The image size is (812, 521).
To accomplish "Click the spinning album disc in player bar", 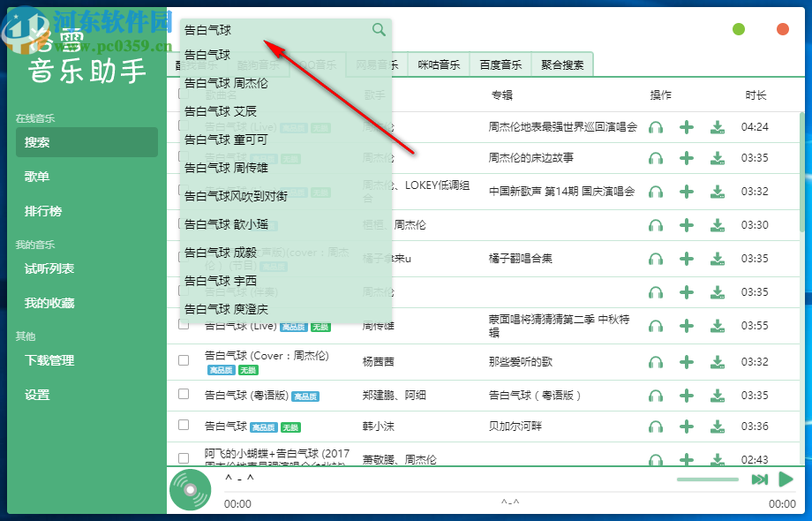I will point(188,488).
